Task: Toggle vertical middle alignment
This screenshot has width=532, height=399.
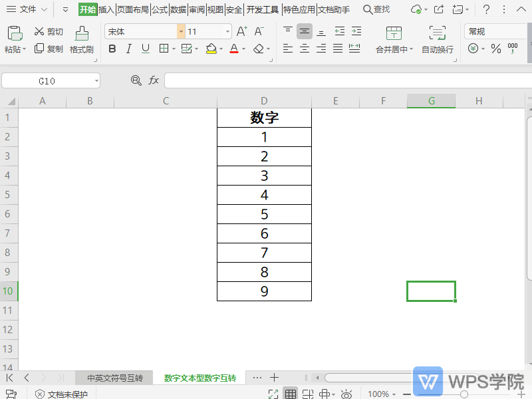Action: pyautogui.click(x=305, y=31)
